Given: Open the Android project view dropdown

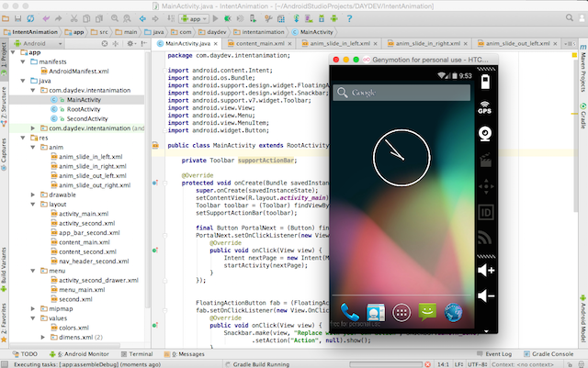Looking at the screenshot, I should coord(39,43).
